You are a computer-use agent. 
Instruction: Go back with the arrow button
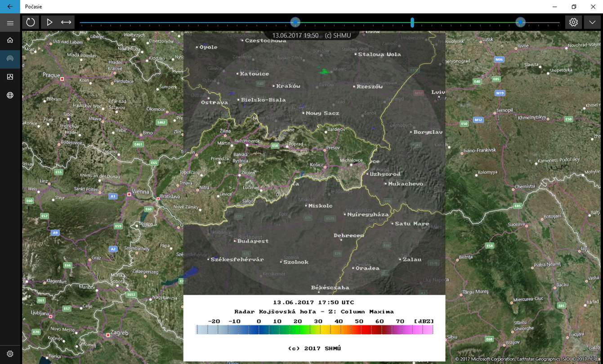click(x=10, y=7)
